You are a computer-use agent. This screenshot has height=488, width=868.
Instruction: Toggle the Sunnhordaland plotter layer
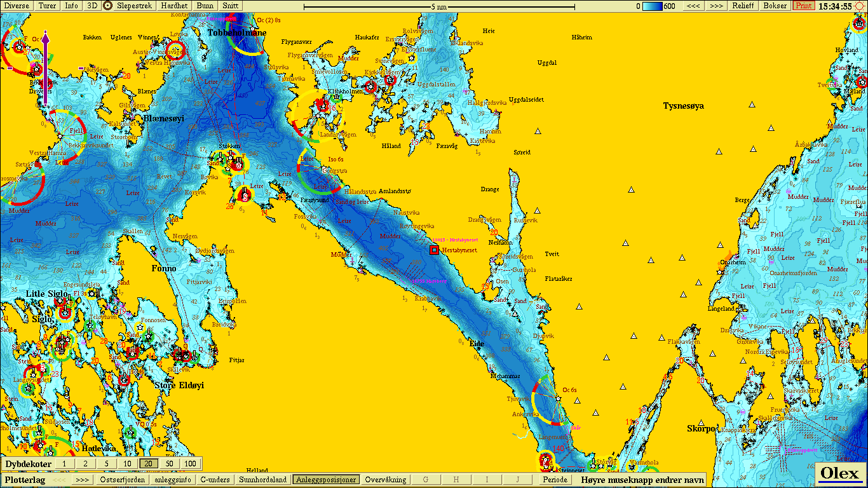click(262, 480)
